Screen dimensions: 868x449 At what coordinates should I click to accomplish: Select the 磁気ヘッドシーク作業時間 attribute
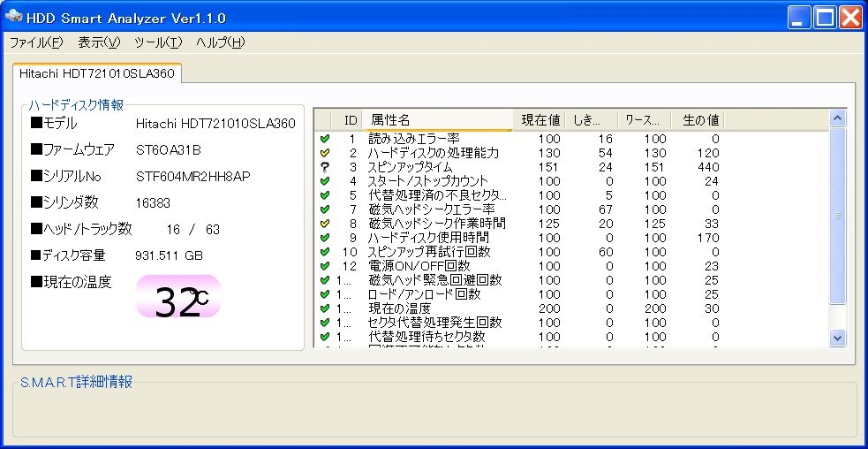(437, 224)
